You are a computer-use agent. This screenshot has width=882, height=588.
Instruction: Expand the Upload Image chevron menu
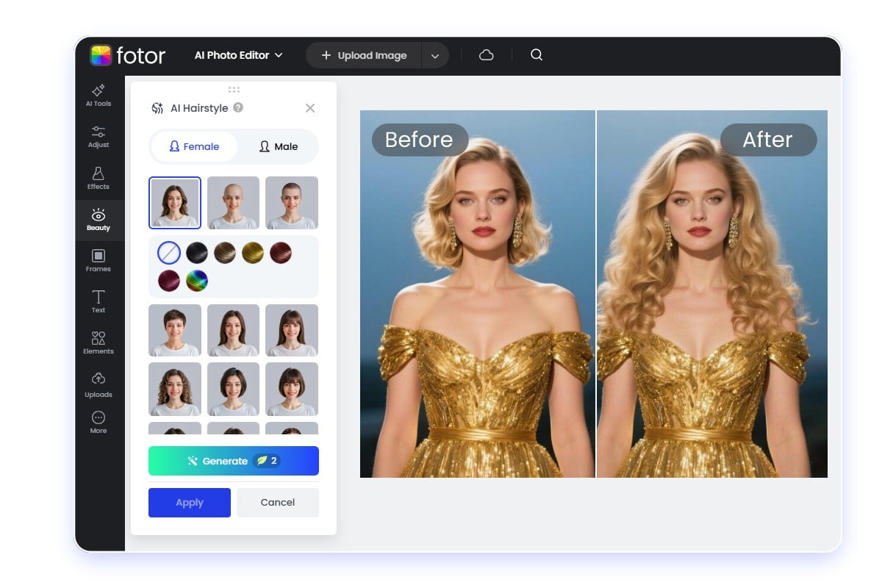click(435, 55)
